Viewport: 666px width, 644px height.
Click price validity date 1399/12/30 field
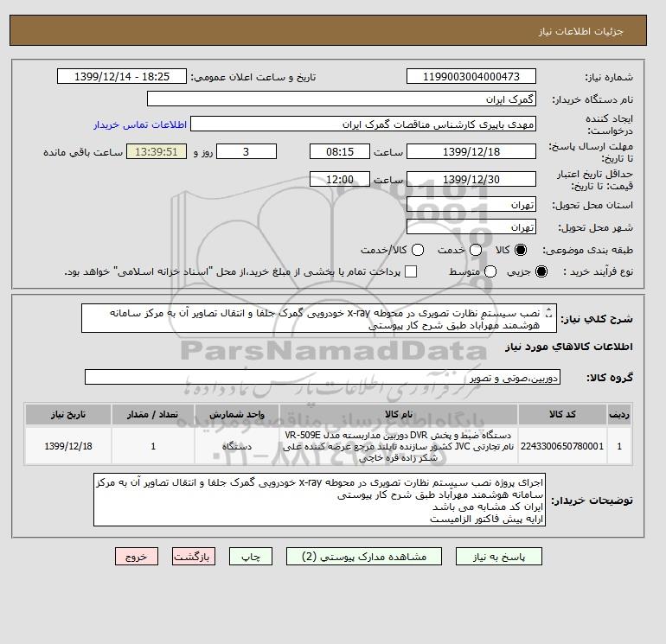[x=471, y=179]
